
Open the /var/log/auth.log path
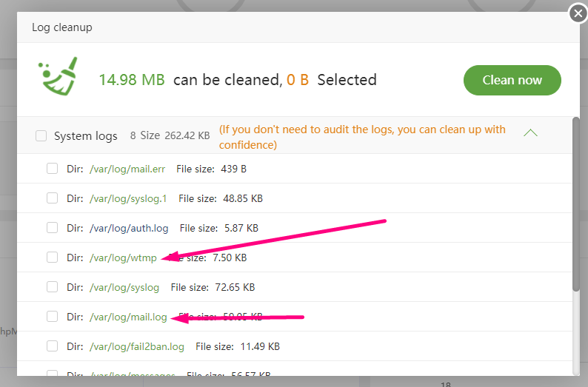(x=129, y=228)
